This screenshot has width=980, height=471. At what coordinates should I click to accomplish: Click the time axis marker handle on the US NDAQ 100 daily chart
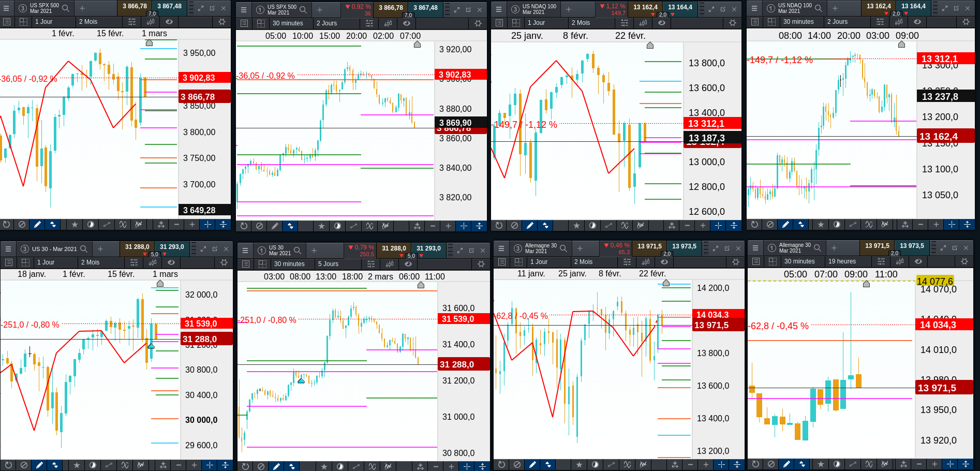(650, 46)
